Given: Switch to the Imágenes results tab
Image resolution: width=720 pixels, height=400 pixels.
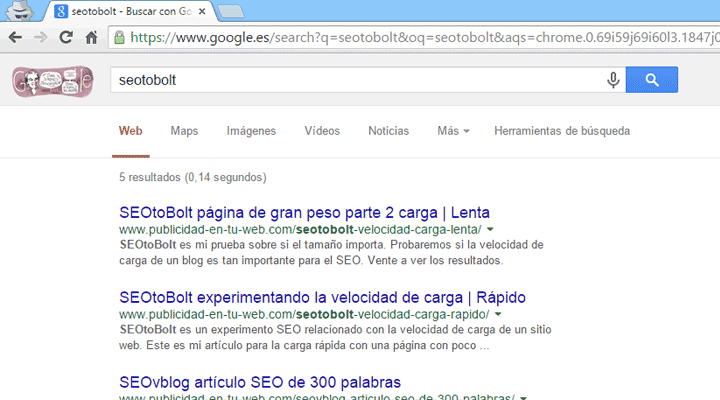Looking at the screenshot, I should click(251, 131).
